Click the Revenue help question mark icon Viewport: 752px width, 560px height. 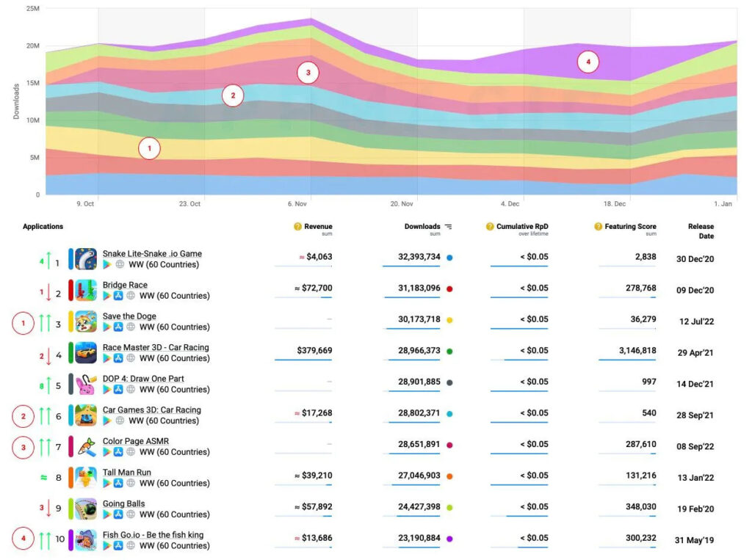click(297, 227)
